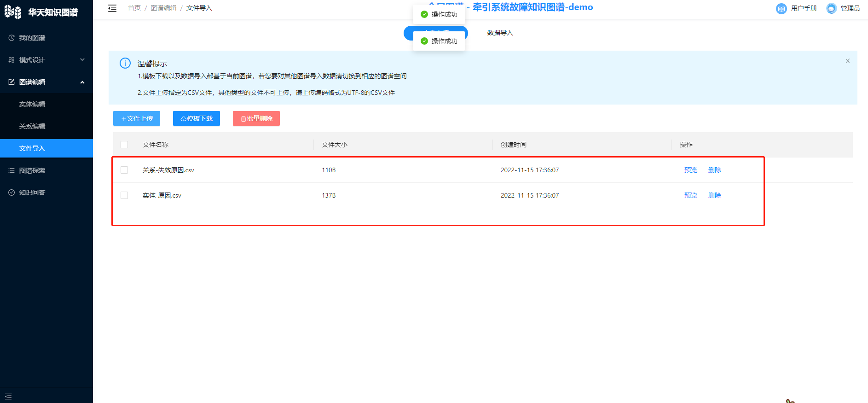This screenshot has height=403, width=868.
Task: Click the 文件上传 button
Action: (x=137, y=118)
